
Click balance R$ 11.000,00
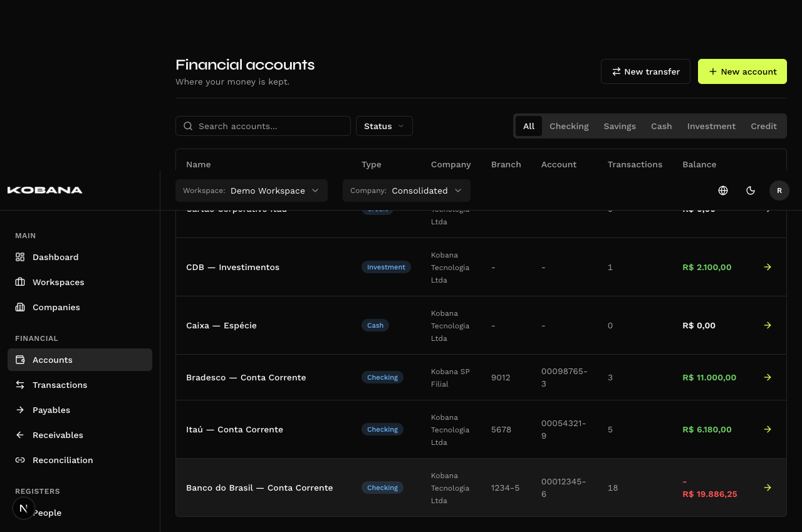pyautogui.click(x=709, y=377)
